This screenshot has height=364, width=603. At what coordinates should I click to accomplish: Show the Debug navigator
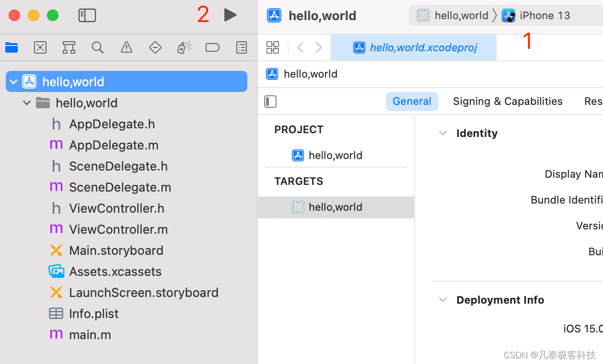184,47
